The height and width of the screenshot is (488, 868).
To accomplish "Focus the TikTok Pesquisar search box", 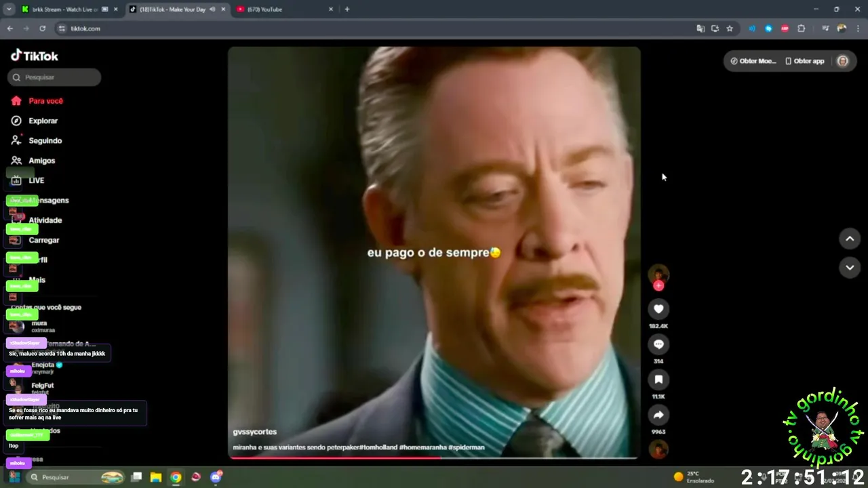I will 54,77.
